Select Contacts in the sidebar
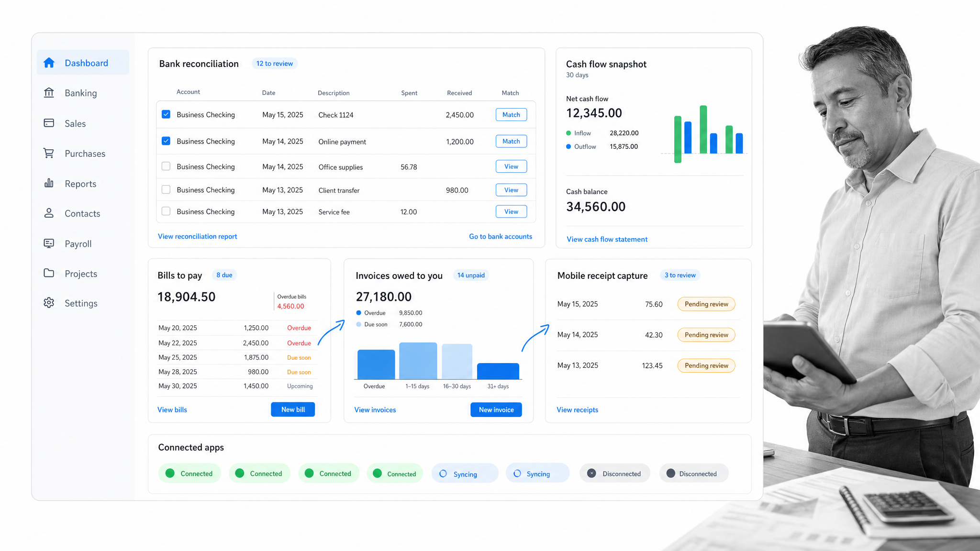 [x=83, y=213]
